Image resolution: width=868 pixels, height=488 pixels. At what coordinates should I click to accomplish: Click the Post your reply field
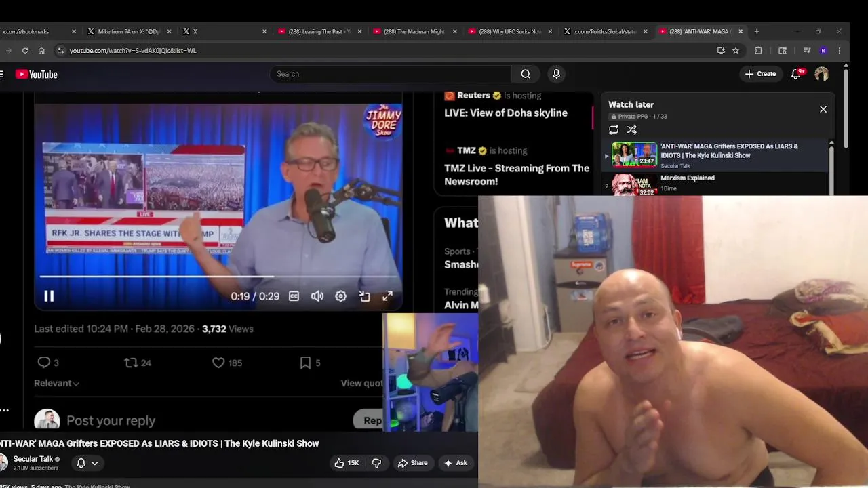click(111, 420)
